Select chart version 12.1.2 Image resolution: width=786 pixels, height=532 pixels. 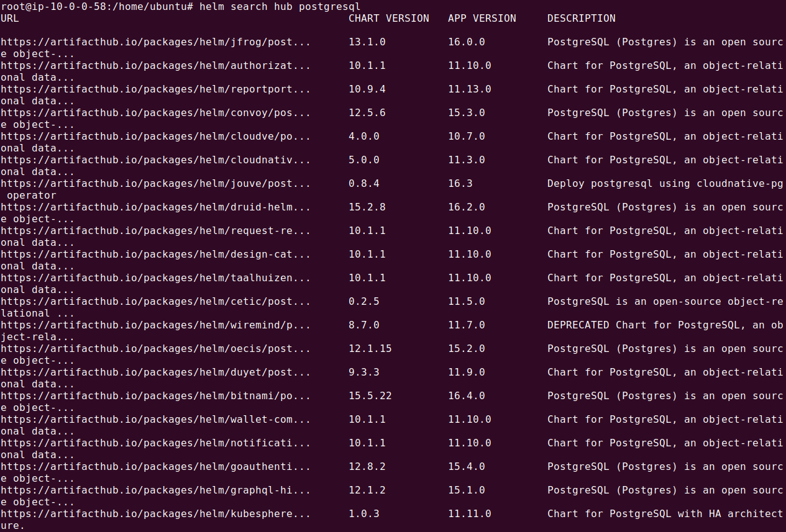(367, 490)
